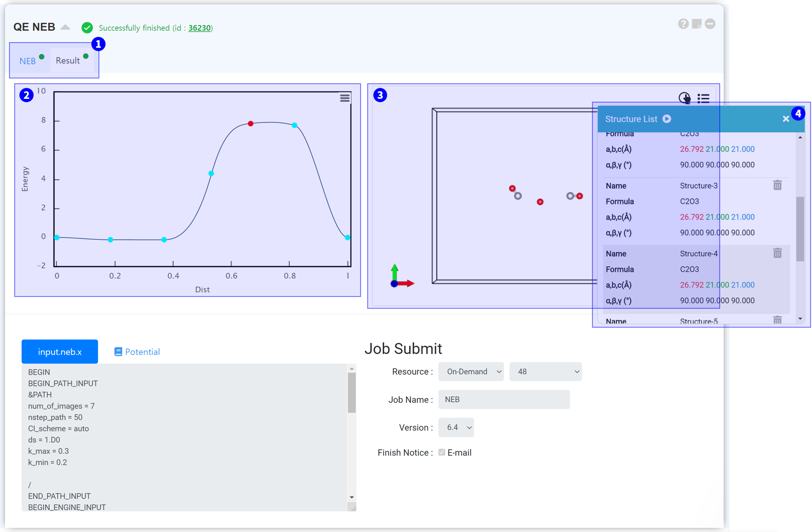The height and width of the screenshot is (532, 812).
Task: Click the input.neb.x button
Action: click(x=60, y=352)
